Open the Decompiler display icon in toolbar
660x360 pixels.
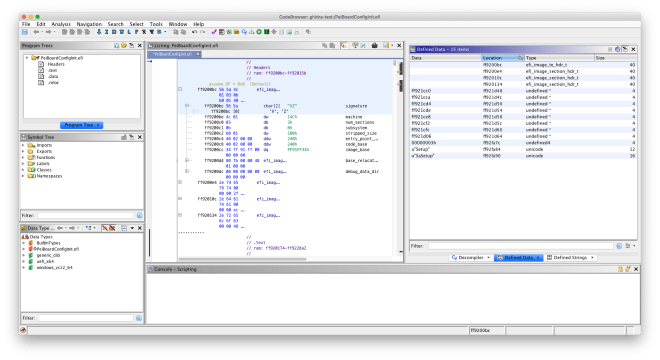coord(244,32)
